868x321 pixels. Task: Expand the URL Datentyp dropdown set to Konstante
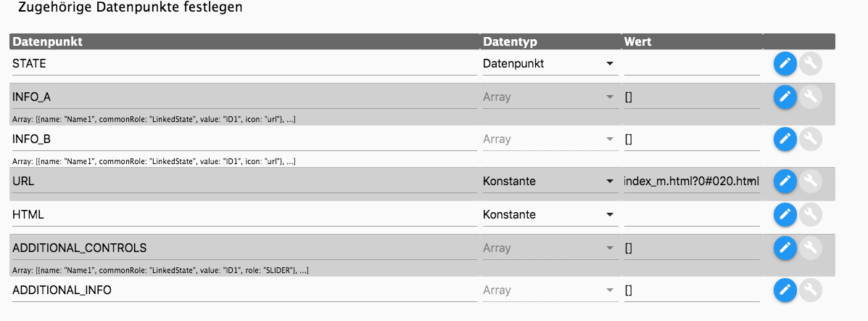[x=549, y=182]
